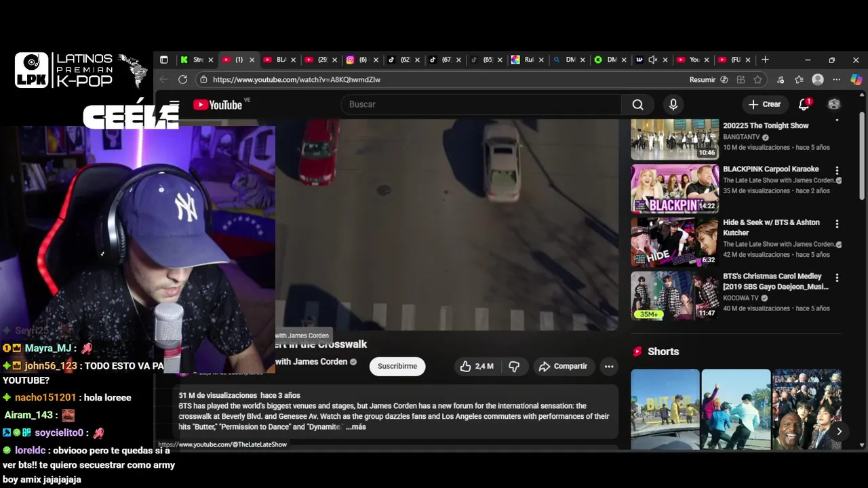Open more actions ellipsis under video
Viewport: 868px width, 488px height.
pyautogui.click(x=609, y=366)
